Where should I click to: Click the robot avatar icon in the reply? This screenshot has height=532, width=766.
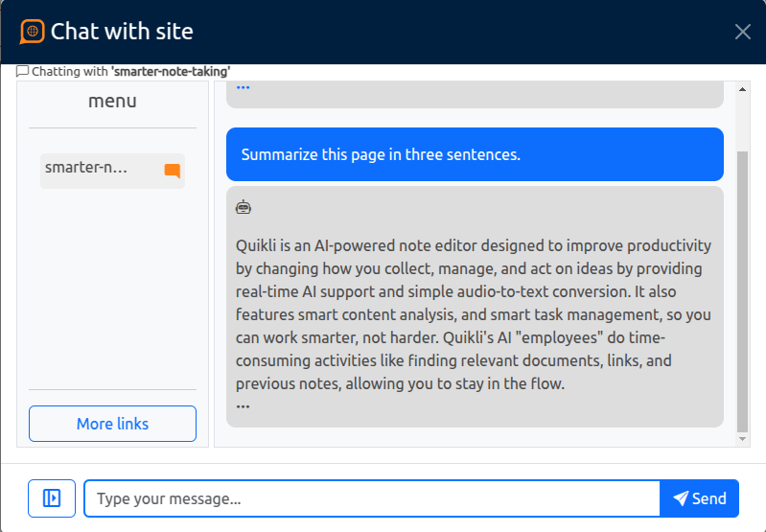click(244, 207)
